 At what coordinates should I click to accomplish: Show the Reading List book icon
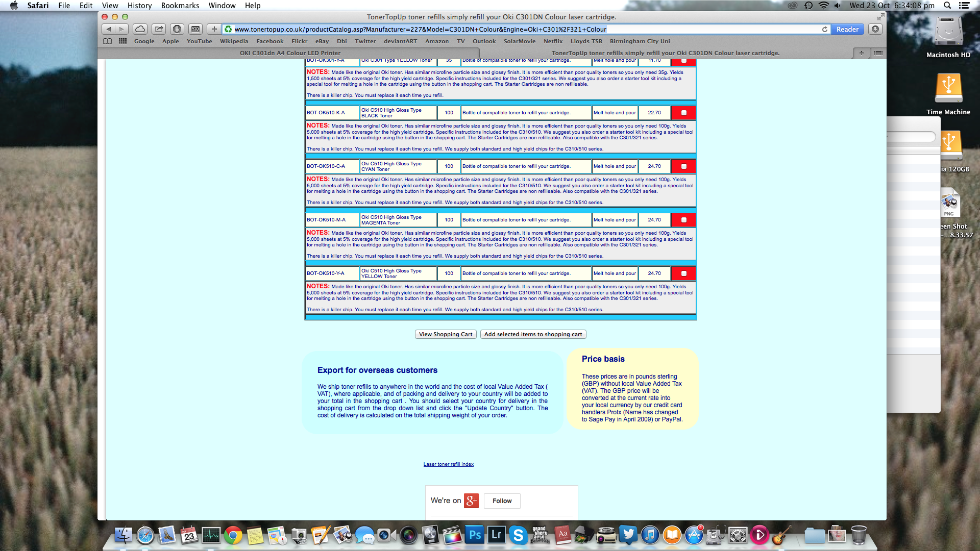click(107, 41)
